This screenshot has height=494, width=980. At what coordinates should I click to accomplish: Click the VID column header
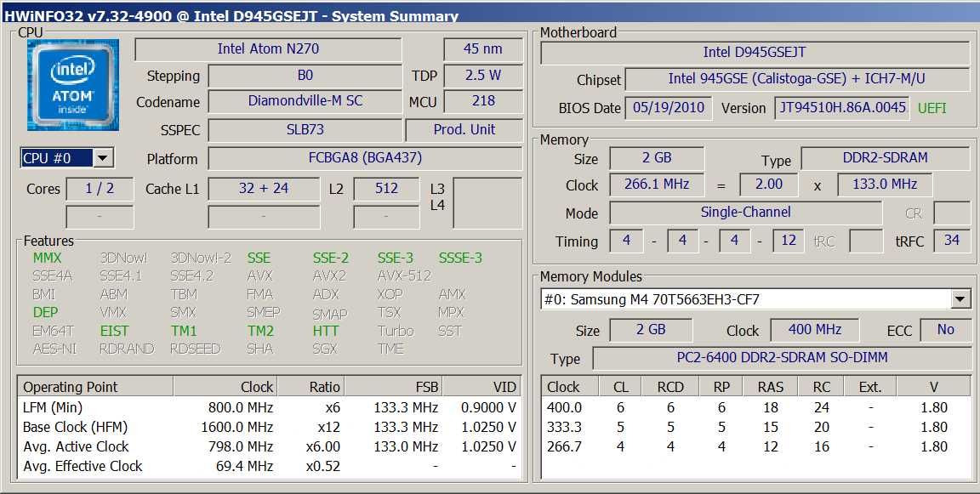click(481, 387)
